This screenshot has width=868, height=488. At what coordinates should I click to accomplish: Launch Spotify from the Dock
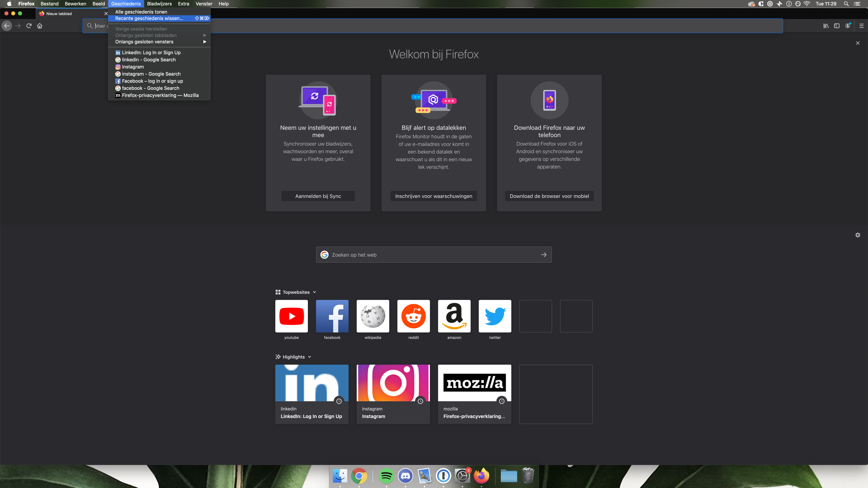pyautogui.click(x=386, y=476)
